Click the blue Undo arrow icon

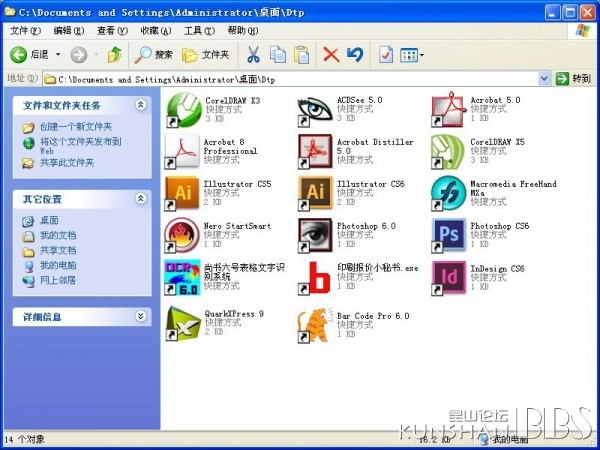tap(355, 55)
